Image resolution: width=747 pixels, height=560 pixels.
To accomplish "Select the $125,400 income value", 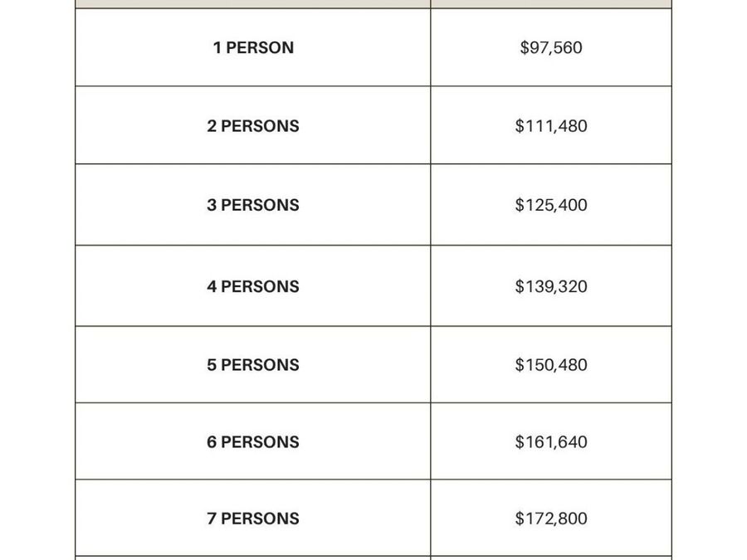I will point(551,205).
